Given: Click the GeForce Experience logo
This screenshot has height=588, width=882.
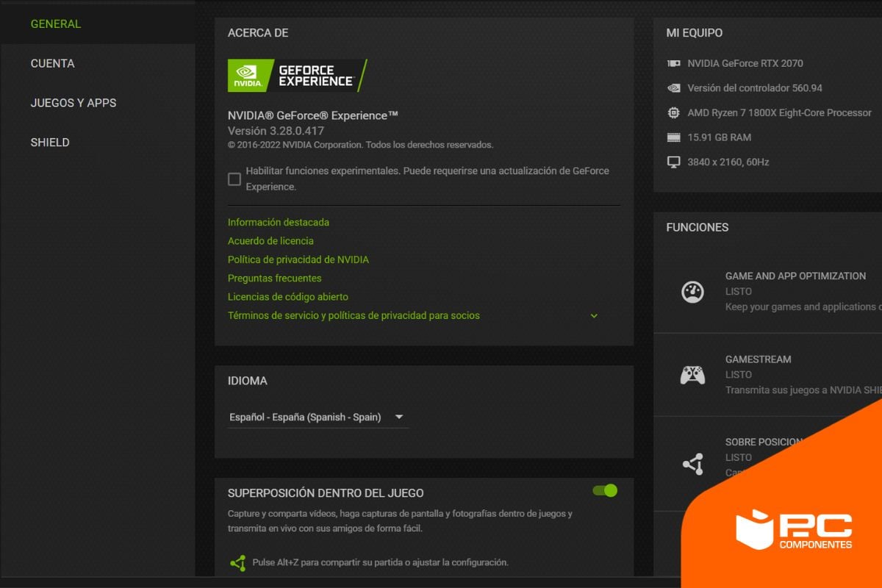Looking at the screenshot, I should (297, 76).
